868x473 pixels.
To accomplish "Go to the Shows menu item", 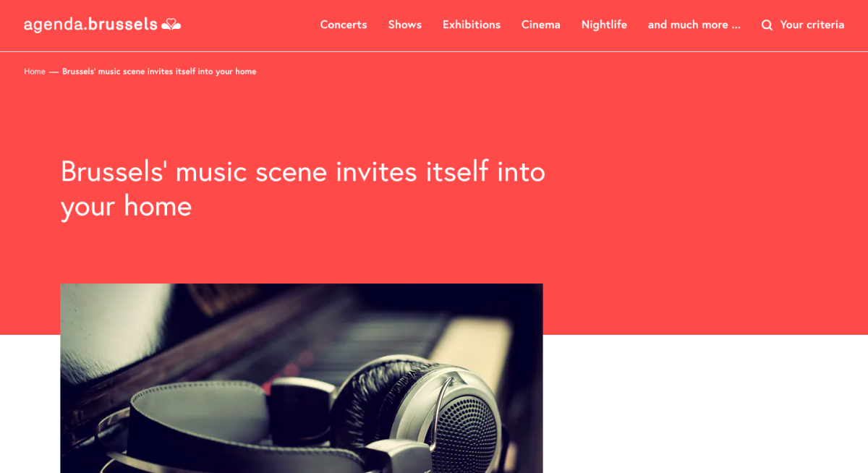I will coord(405,25).
